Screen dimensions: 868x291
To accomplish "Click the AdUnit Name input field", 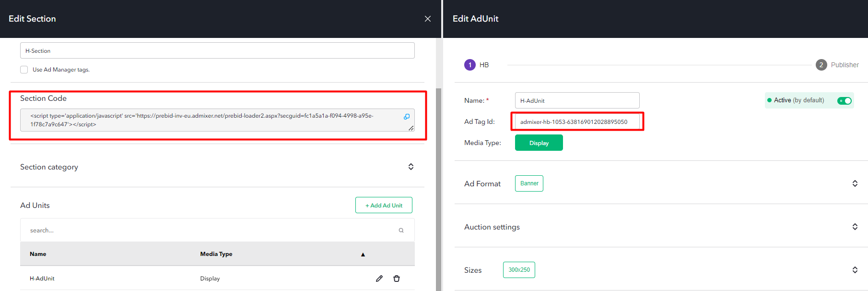I will point(577,100).
